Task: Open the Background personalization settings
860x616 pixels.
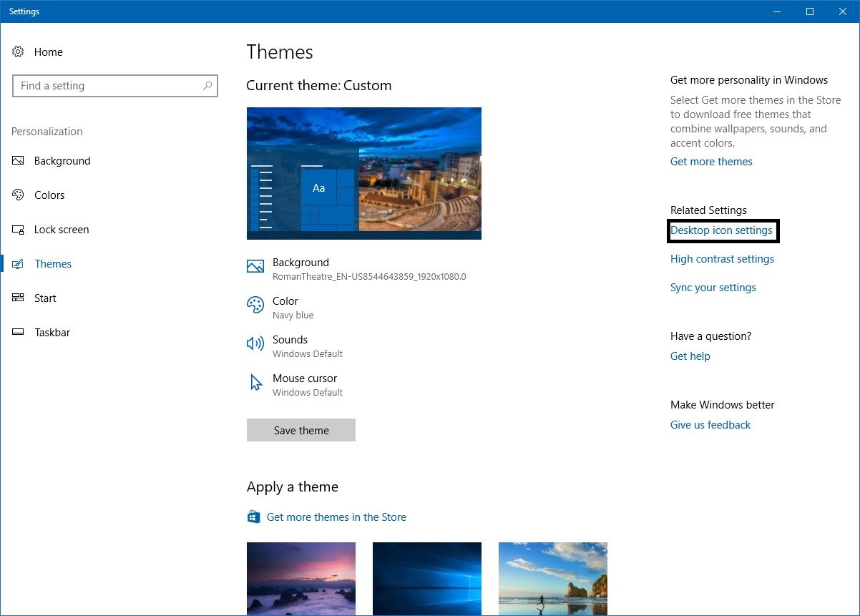Action: click(x=62, y=160)
